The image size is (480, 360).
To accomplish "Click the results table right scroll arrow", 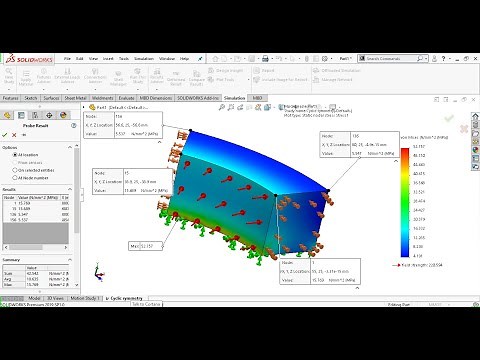I will click(x=66, y=247).
